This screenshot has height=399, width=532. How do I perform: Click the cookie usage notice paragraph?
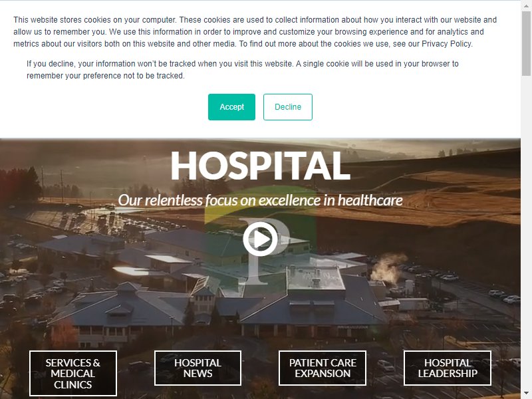pyautogui.click(x=255, y=32)
